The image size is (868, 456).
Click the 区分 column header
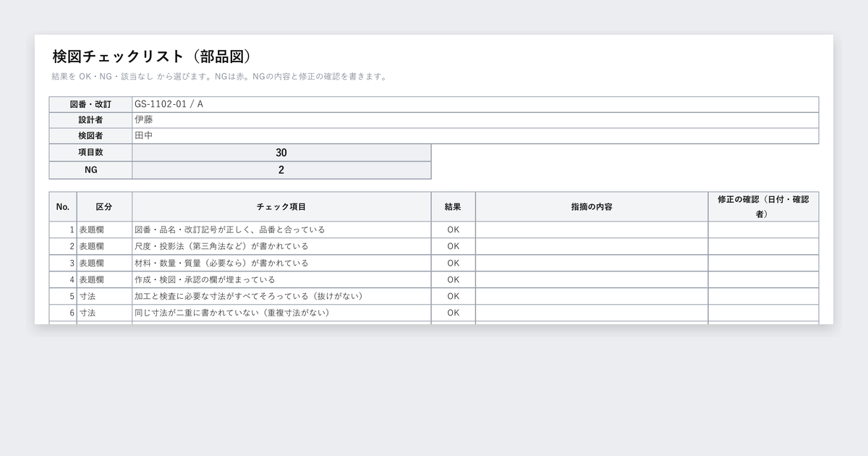104,207
